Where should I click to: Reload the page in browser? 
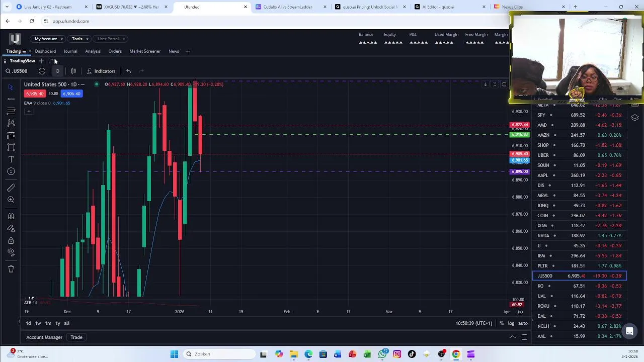[32, 21]
